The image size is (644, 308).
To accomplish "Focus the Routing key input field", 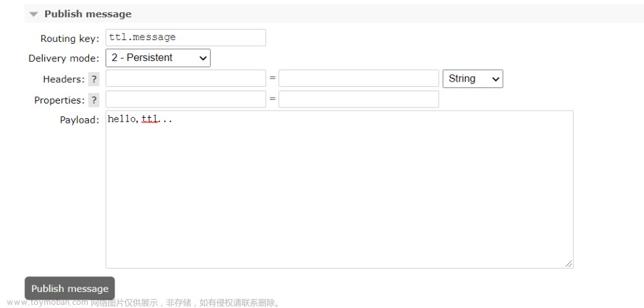I will tap(185, 37).
